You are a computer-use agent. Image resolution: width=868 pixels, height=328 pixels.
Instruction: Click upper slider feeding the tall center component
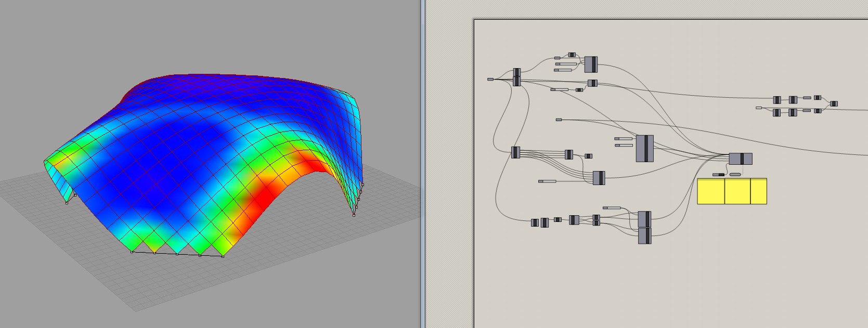(624, 139)
